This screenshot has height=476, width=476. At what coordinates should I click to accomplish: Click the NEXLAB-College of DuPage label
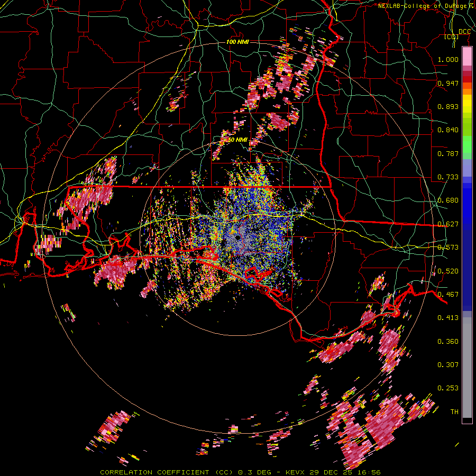tap(423, 6)
